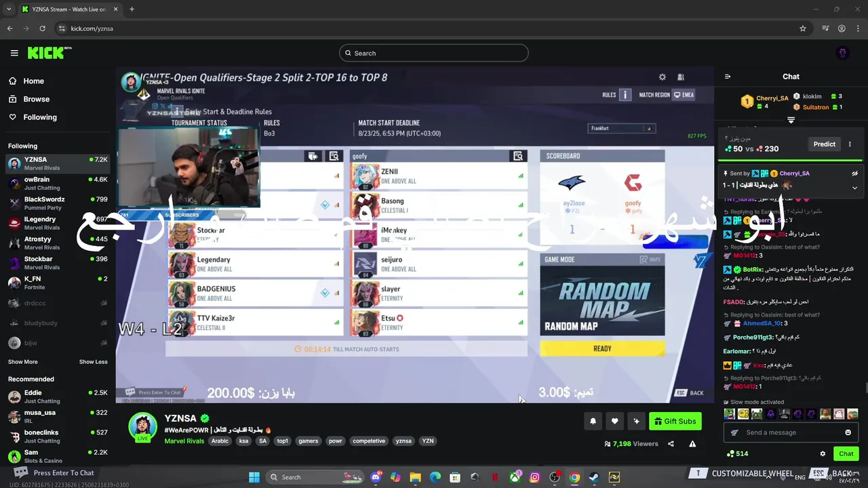The height and width of the screenshot is (488, 868).
Task: Click the report warning triangle icon
Action: click(692, 444)
